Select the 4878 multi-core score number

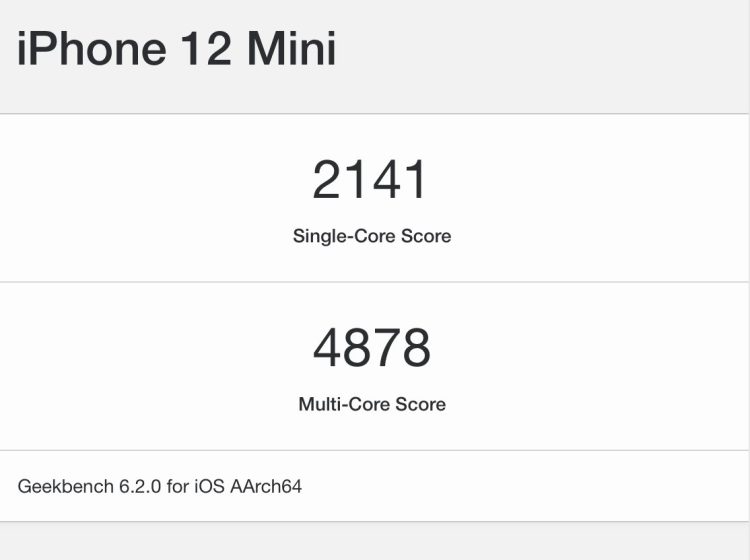tap(372, 348)
